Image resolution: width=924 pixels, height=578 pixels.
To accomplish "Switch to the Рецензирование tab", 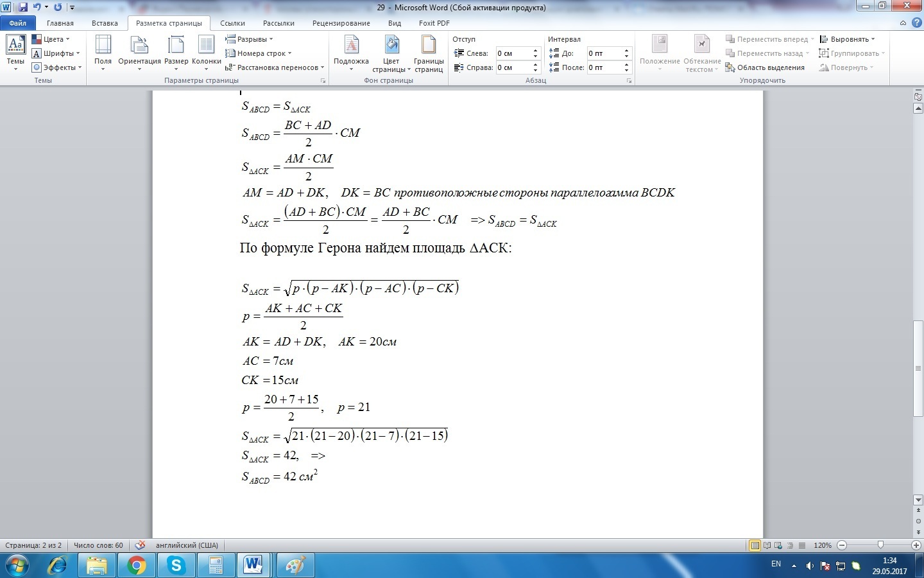I will coord(341,23).
